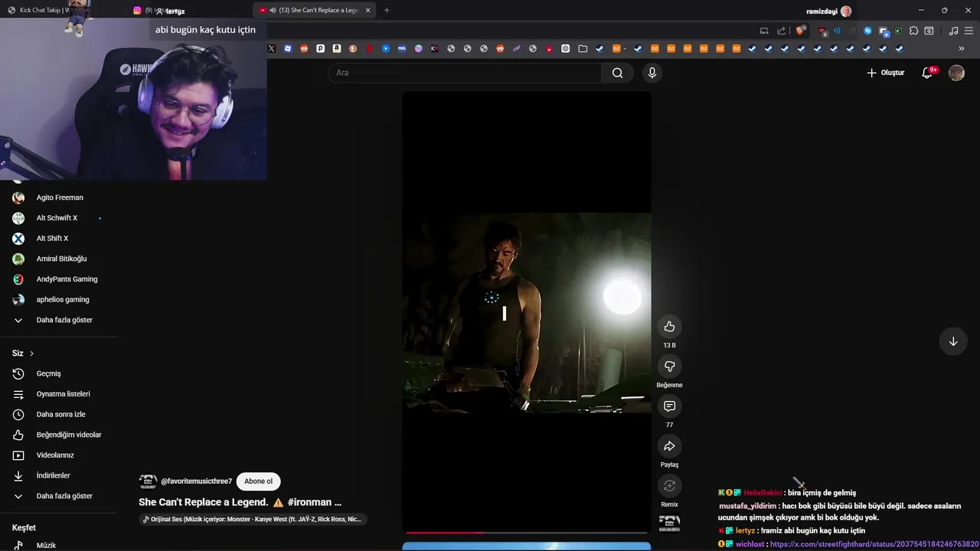Open the DuckDuckGo bookmark
980x551 pixels.
[353, 48]
